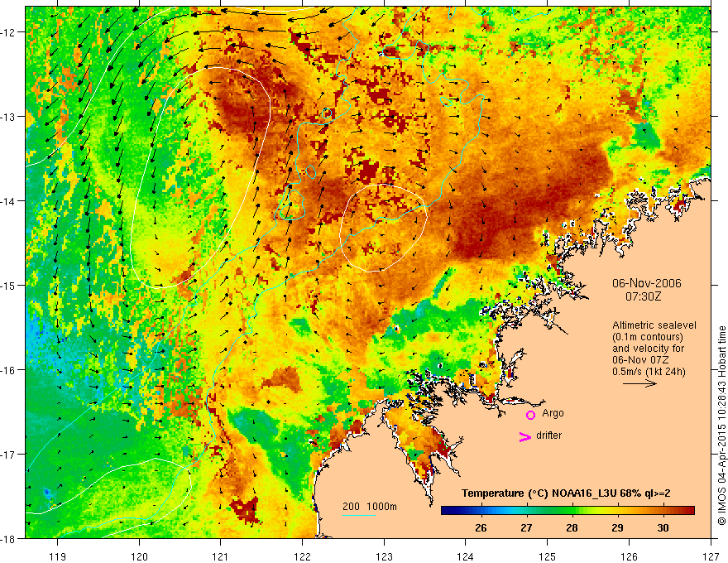Click longitude axis label 121
The image size is (728, 563).
(221, 556)
